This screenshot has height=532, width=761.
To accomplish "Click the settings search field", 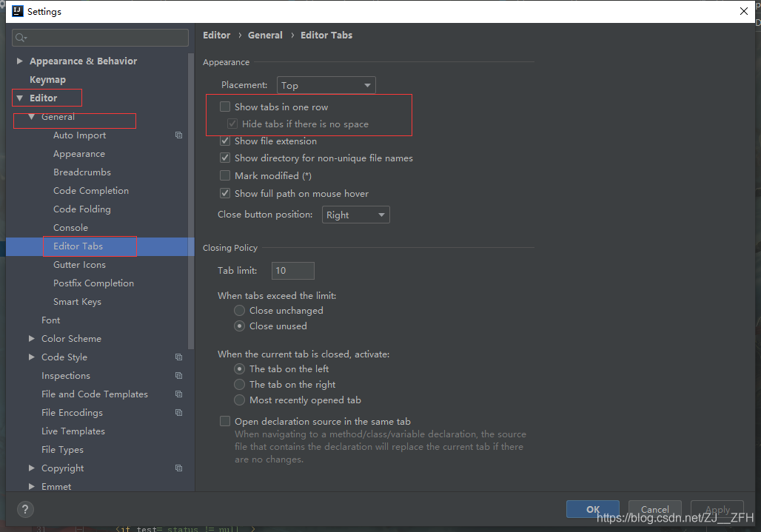I will [x=101, y=38].
